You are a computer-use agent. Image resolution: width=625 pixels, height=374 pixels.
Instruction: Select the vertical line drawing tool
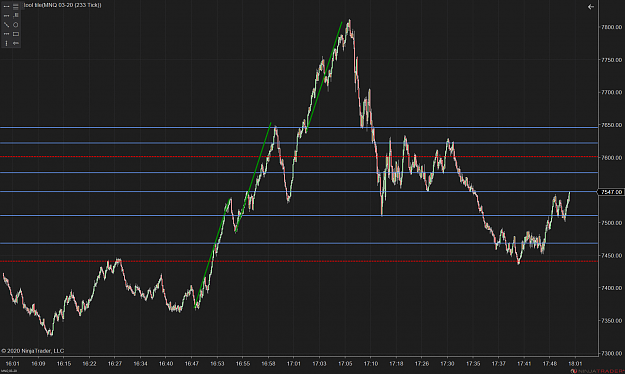(6, 43)
